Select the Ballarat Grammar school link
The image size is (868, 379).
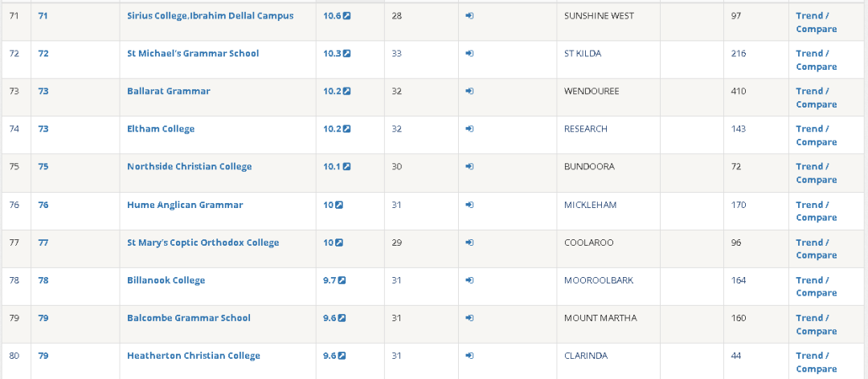tap(168, 92)
